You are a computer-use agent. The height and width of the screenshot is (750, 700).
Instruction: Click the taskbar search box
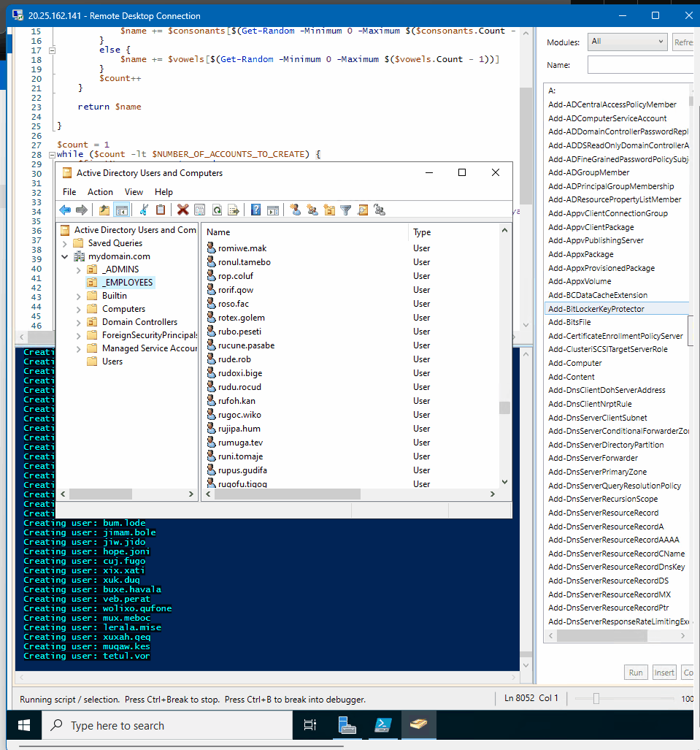(x=167, y=725)
